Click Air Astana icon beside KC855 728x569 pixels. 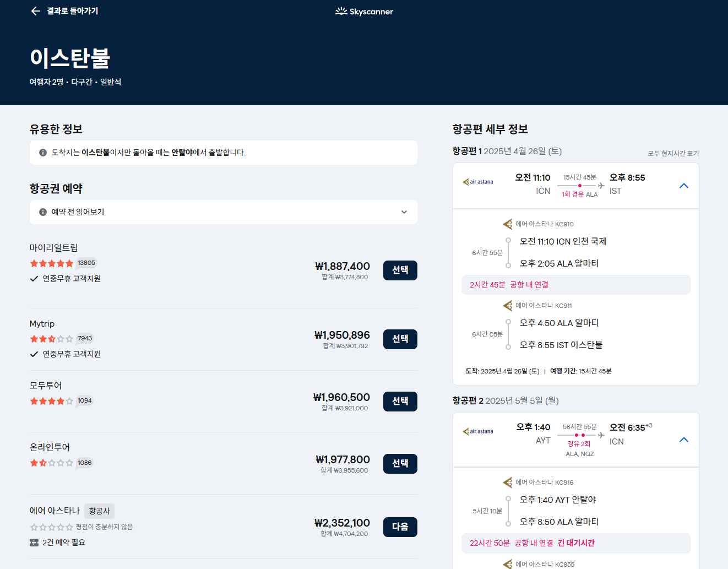point(508,564)
